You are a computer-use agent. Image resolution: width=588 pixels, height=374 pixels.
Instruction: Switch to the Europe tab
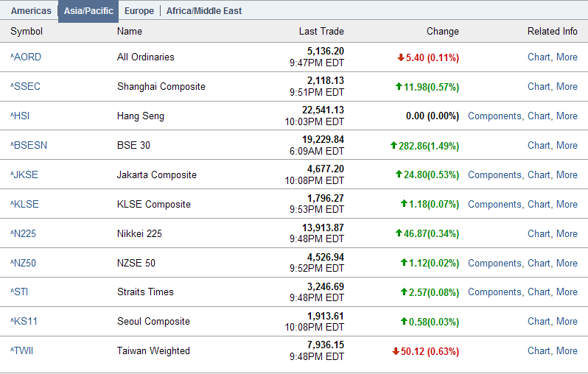(x=139, y=11)
